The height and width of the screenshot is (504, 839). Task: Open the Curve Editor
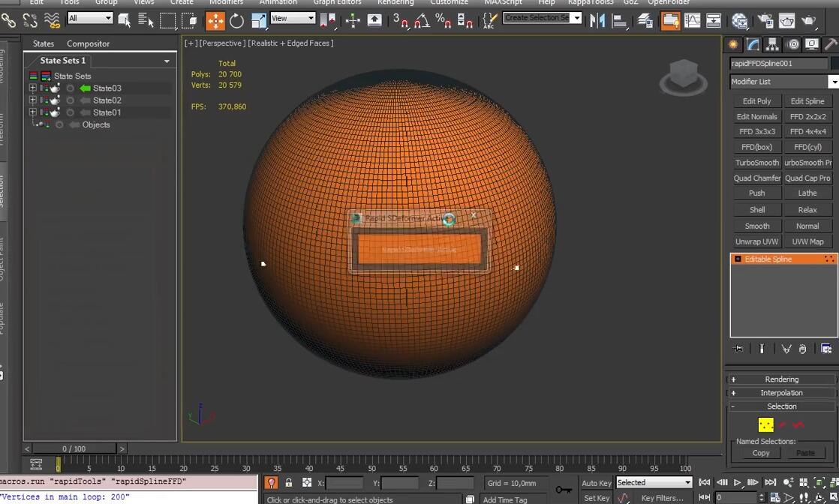[693, 20]
